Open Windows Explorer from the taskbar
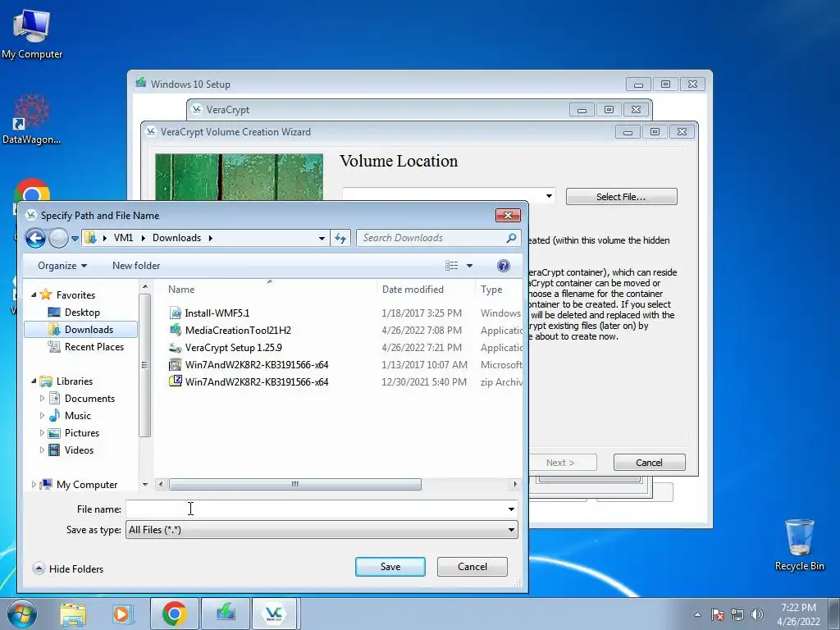This screenshot has width=840, height=630. (73, 614)
